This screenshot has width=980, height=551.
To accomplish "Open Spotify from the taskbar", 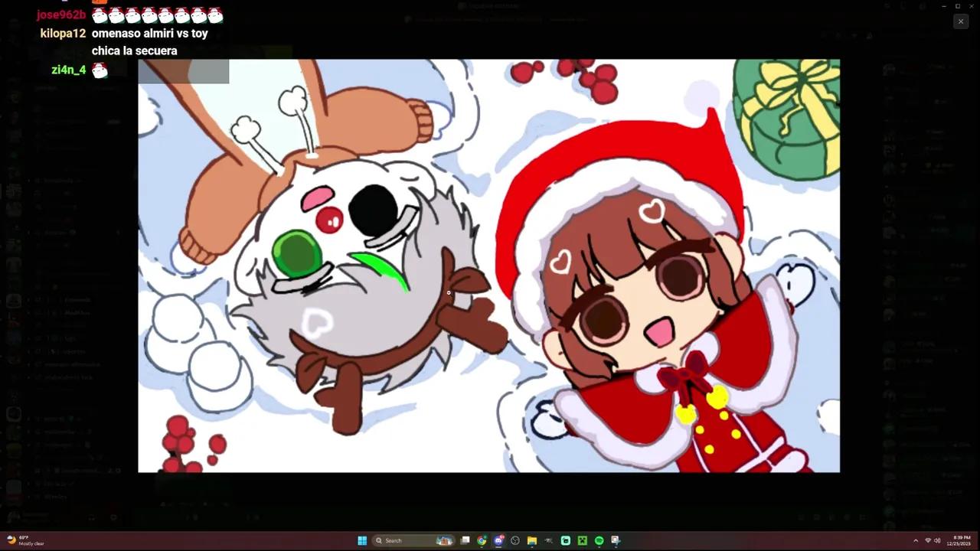I will tap(599, 540).
